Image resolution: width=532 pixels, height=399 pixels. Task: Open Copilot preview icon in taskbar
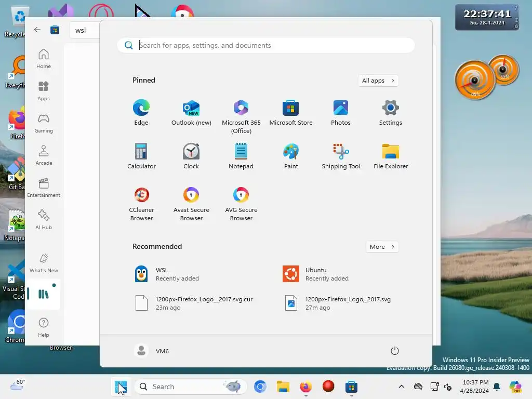click(x=515, y=387)
